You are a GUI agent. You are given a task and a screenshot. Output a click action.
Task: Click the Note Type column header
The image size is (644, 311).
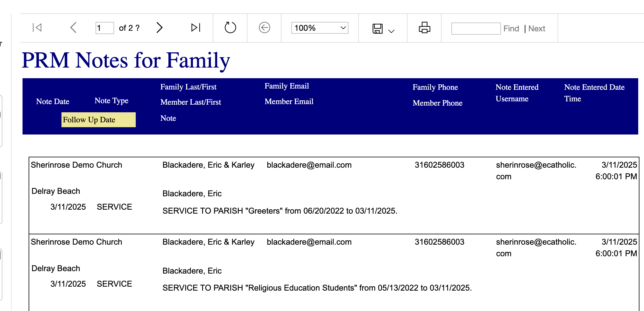pos(111,101)
